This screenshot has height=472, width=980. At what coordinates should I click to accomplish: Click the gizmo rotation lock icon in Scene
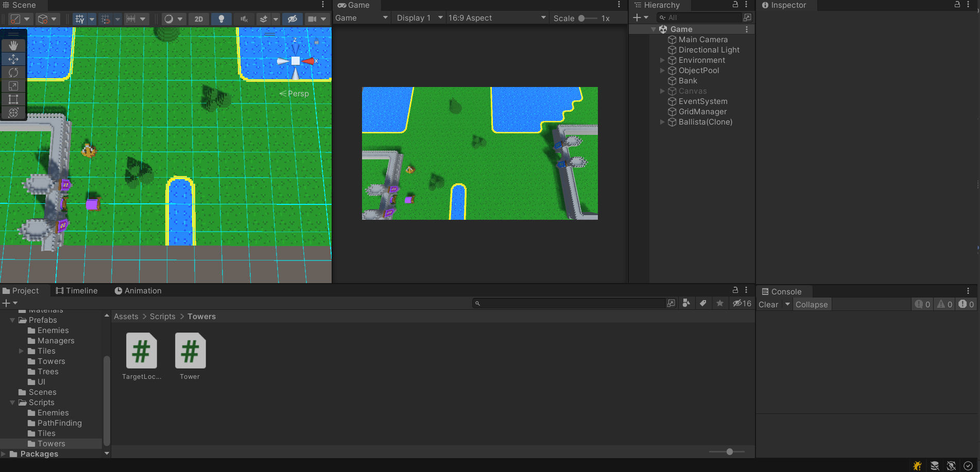[x=316, y=42]
